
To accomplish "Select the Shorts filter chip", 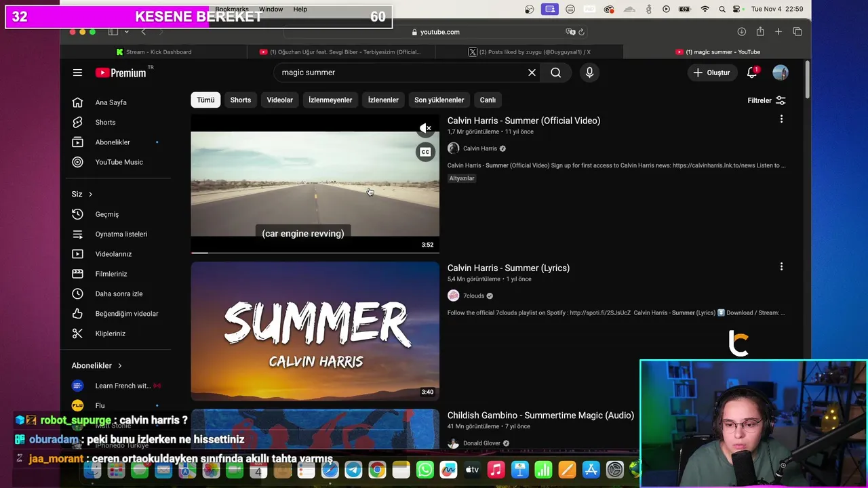I will [241, 100].
